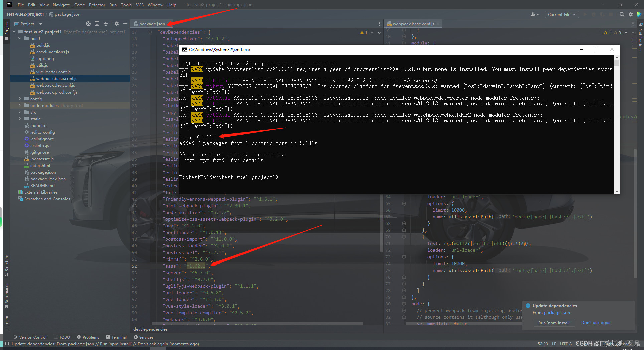
Task: Open TODO tool window
Action: point(62,337)
